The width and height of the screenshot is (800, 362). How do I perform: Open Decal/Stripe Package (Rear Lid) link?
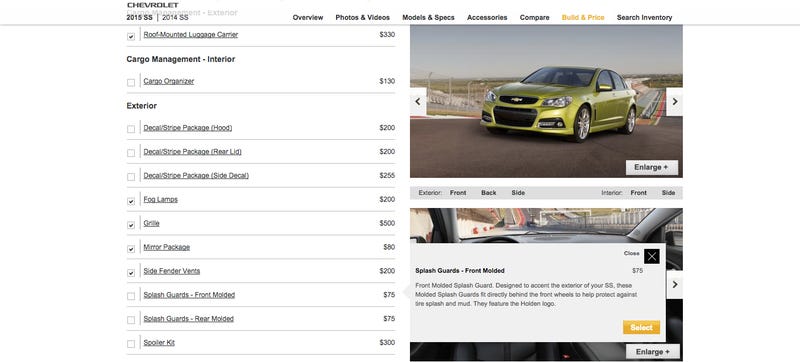point(192,151)
